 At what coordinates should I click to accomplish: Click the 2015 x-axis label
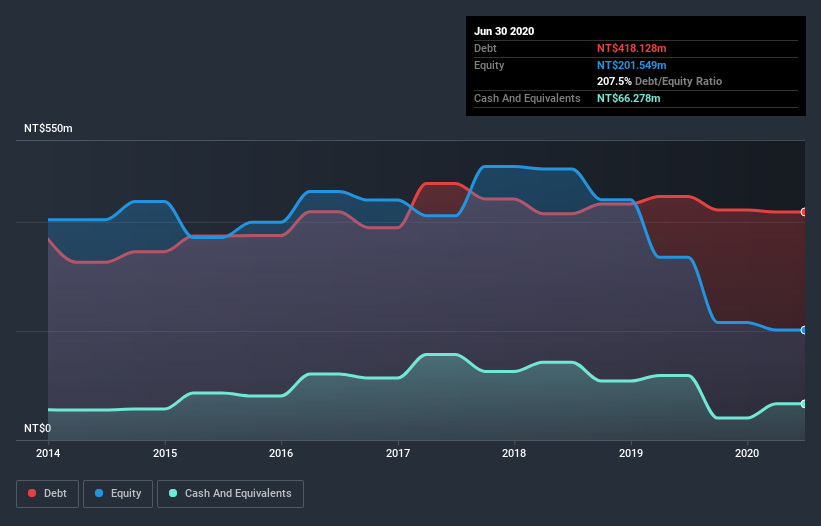click(165, 453)
